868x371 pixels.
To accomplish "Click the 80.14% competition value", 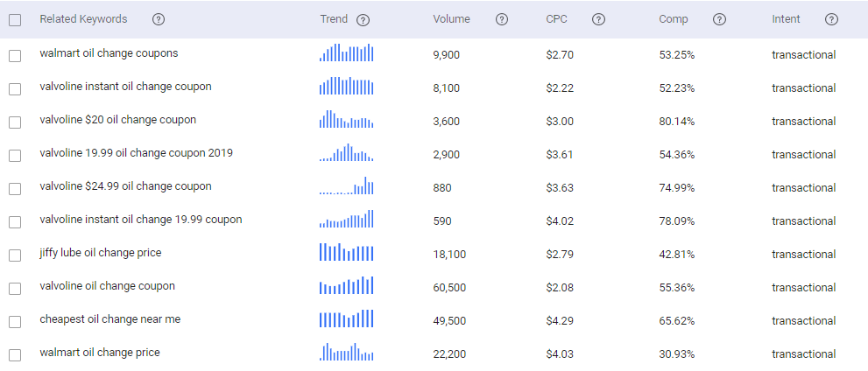I will (x=676, y=122).
